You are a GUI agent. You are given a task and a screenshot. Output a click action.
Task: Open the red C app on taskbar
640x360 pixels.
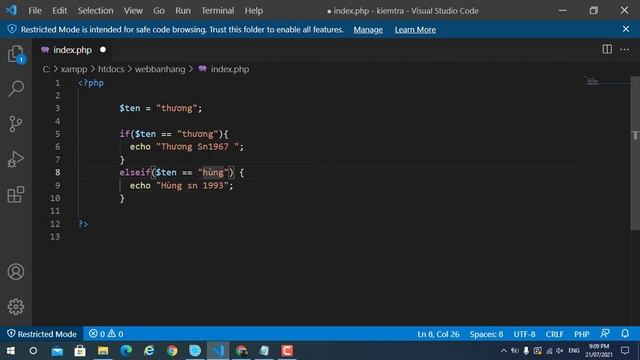287,351
